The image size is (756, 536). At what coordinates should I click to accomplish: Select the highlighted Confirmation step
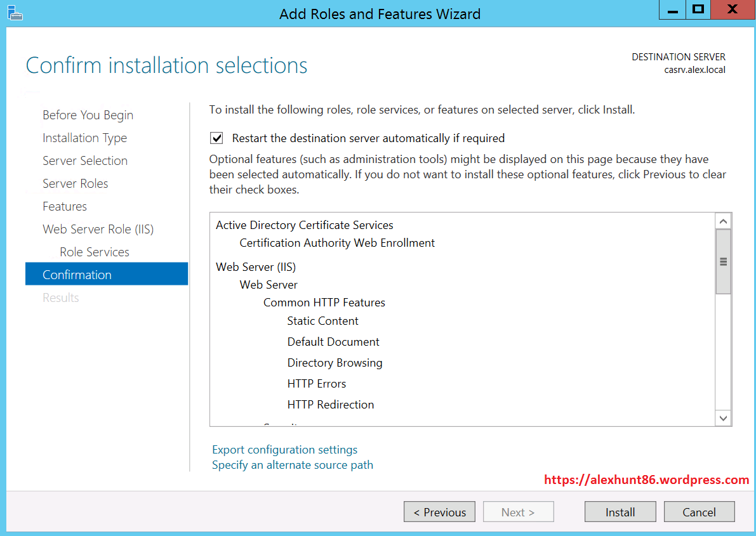[x=77, y=275]
